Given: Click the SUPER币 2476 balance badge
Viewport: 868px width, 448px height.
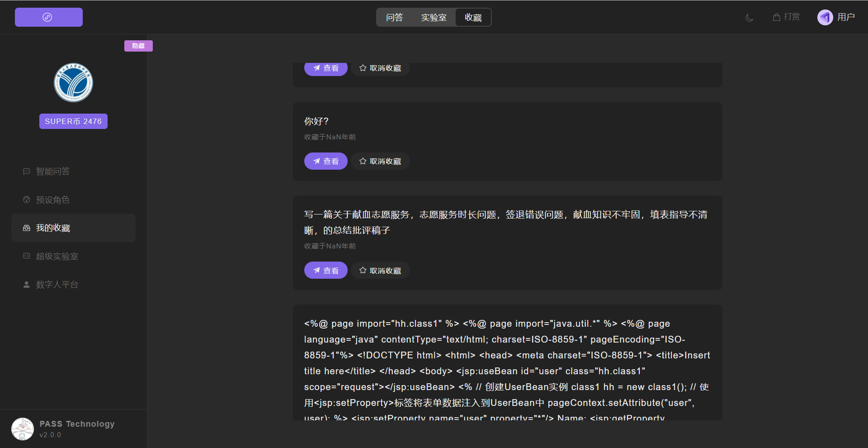Looking at the screenshot, I should pyautogui.click(x=73, y=121).
